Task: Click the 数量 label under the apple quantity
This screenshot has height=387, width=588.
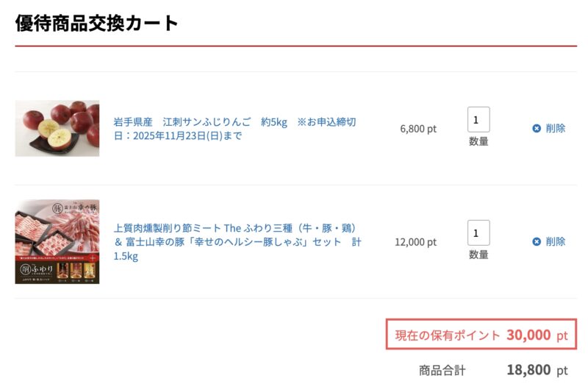Action: click(478, 141)
